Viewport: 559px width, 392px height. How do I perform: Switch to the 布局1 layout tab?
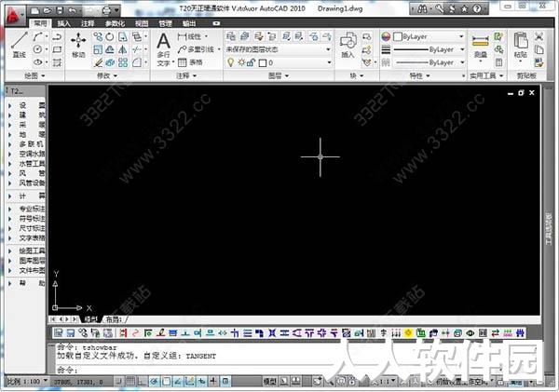click(x=114, y=319)
